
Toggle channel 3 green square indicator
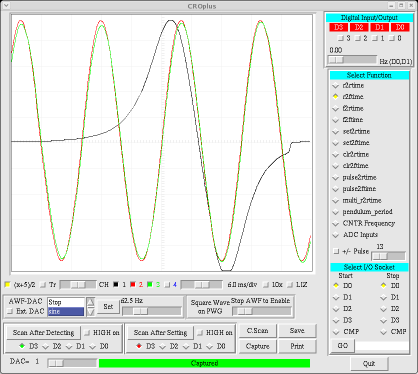(x=150, y=285)
